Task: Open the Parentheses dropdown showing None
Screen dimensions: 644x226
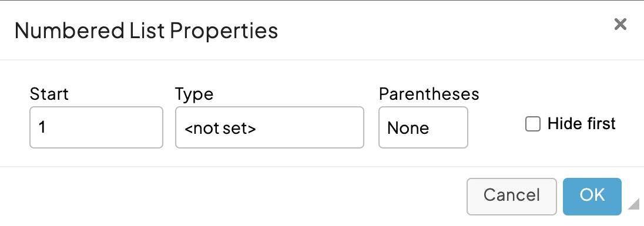Action: click(x=423, y=127)
